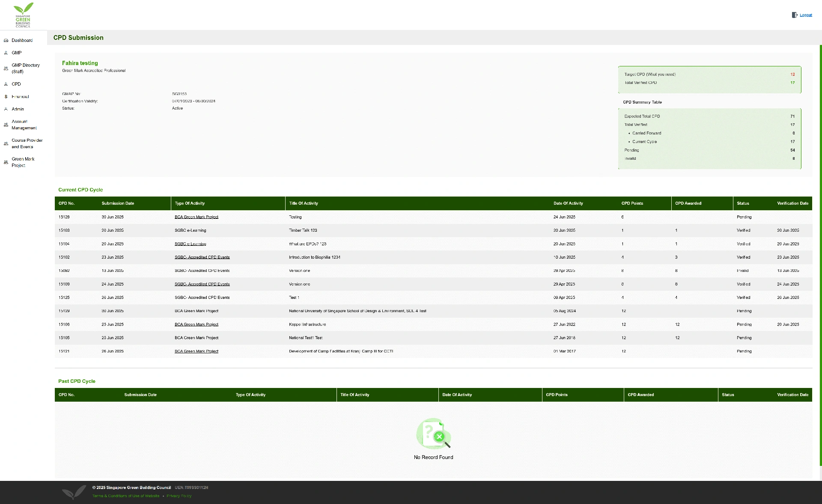Open SGBC e-Learning link for CPD 15104
Screen dimensions: 822x504
(x=190, y=244)
